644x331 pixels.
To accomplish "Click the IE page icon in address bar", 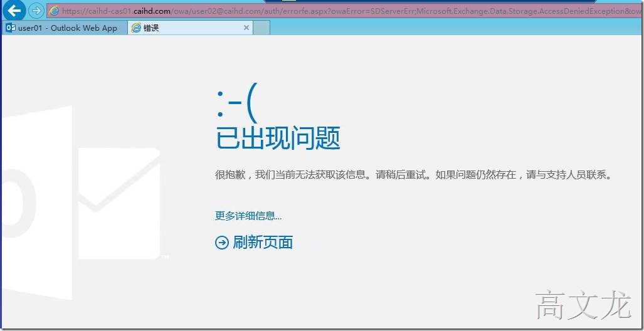I will pos(54,11).
